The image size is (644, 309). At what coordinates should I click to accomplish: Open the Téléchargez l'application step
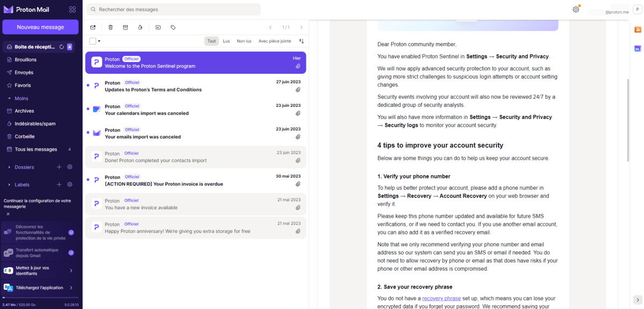(39, 288)
